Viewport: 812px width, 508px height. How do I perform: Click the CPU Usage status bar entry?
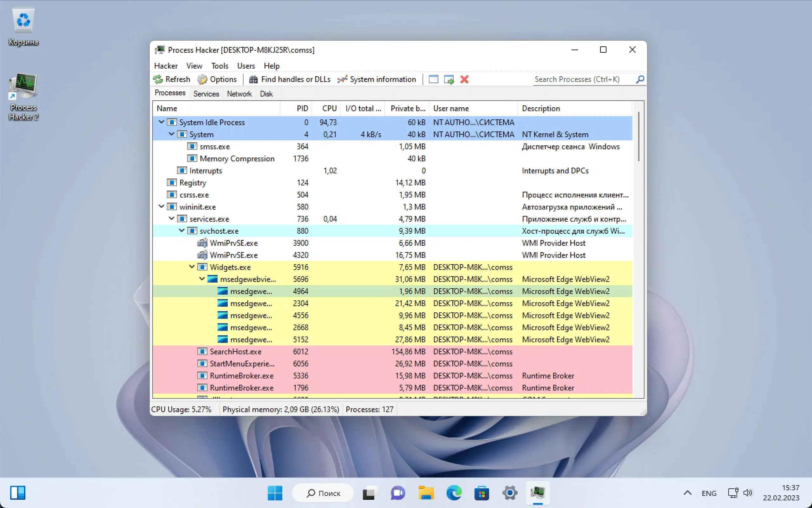(181, 410)
